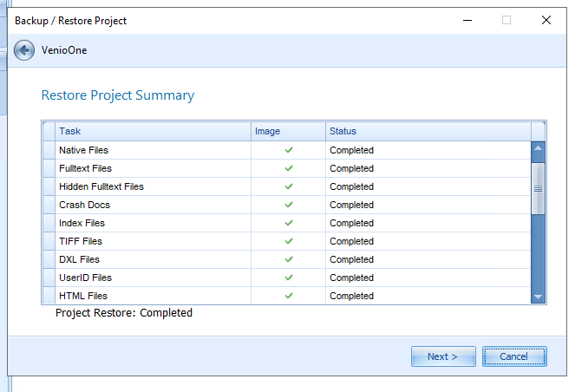Click Completed status of HTML Files
588x392 pixels.
(352, 296)
